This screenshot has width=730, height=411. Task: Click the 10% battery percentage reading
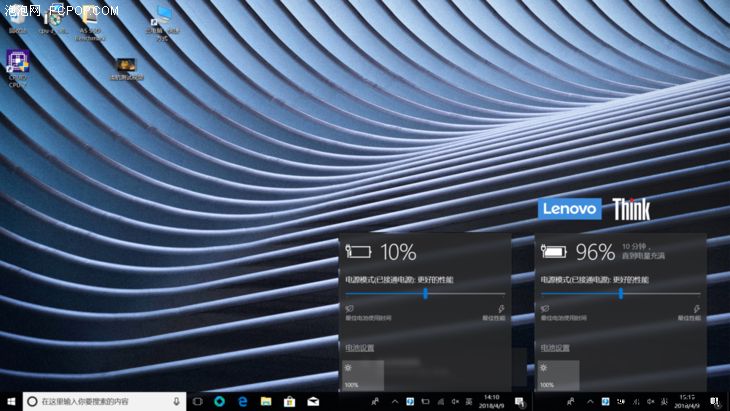tap(399, 252)
